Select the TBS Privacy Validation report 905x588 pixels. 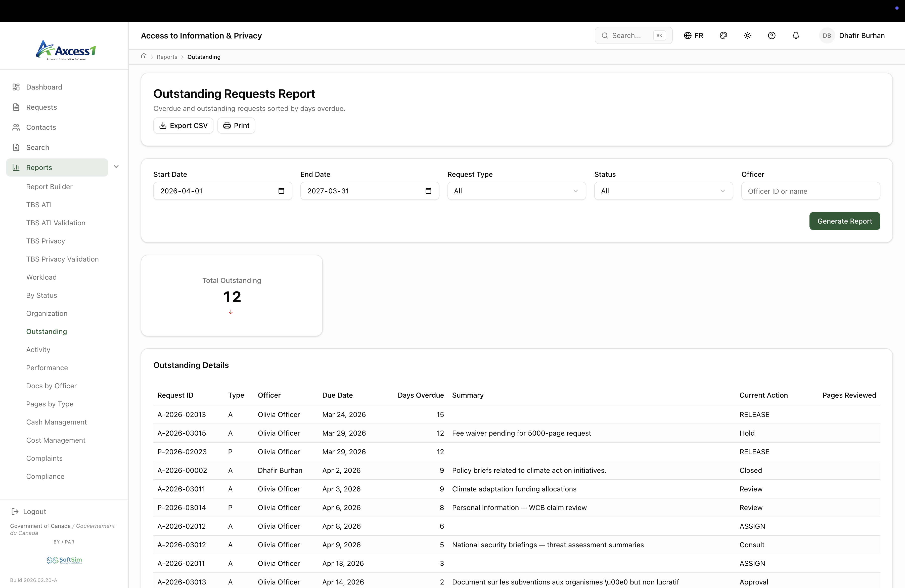(62, 259)
